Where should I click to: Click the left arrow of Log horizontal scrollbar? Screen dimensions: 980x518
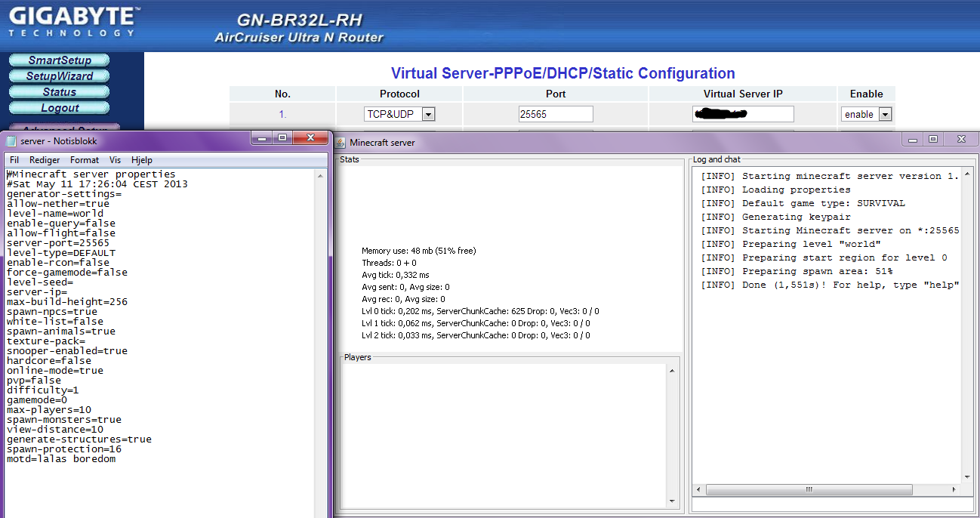(699, 489)
